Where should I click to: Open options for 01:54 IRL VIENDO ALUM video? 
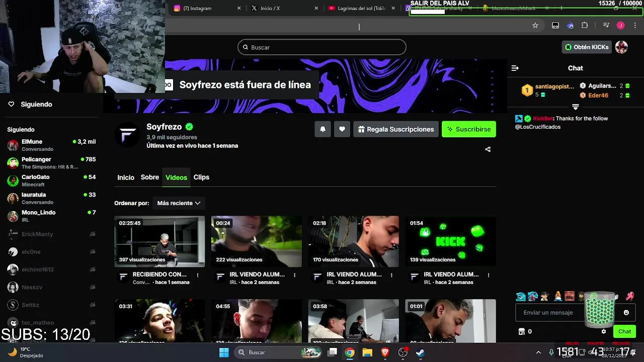489,275
